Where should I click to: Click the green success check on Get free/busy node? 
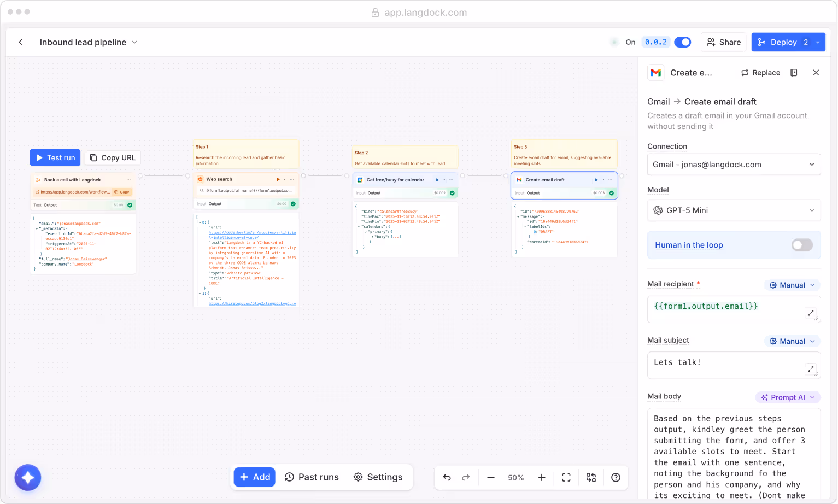click(x=451, y=193)
